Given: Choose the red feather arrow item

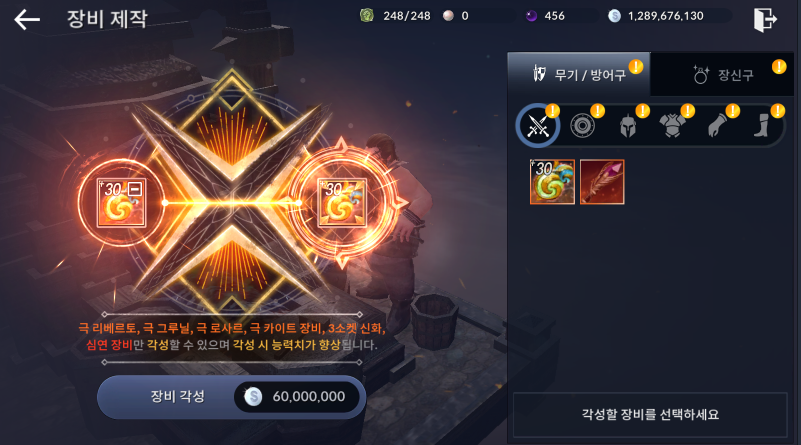Looking at the screenshot, I should pyautogui.click(x=602, y=182).
